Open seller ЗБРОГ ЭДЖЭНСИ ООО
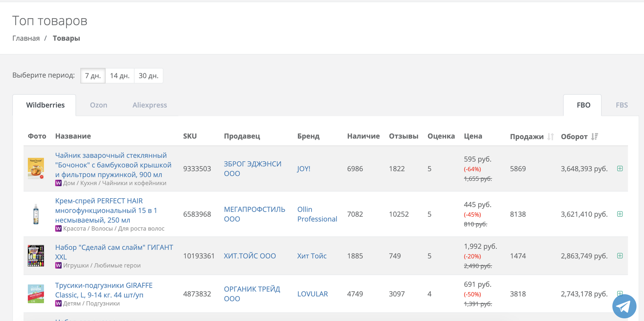 tap(253, 169)
